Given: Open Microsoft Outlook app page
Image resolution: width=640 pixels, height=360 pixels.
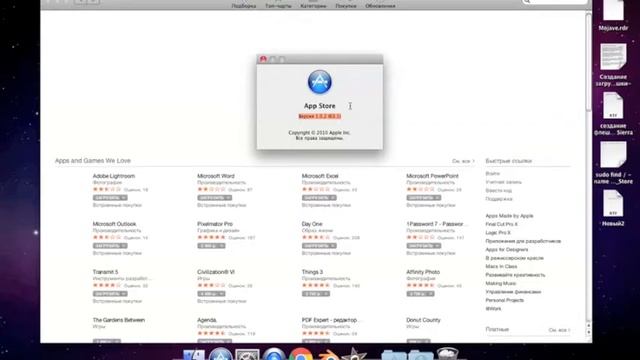Looking at the screenshot, I should point(114,224).
